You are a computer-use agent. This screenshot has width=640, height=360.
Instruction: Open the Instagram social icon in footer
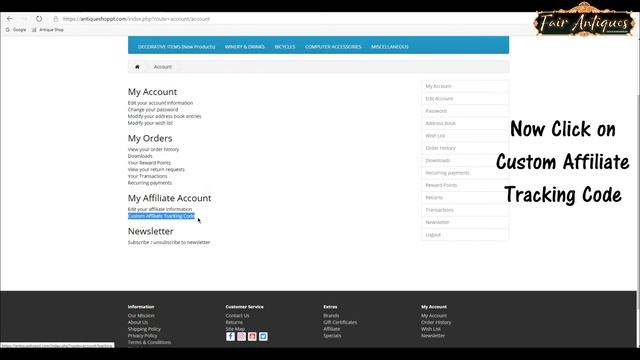pos(242,336)
